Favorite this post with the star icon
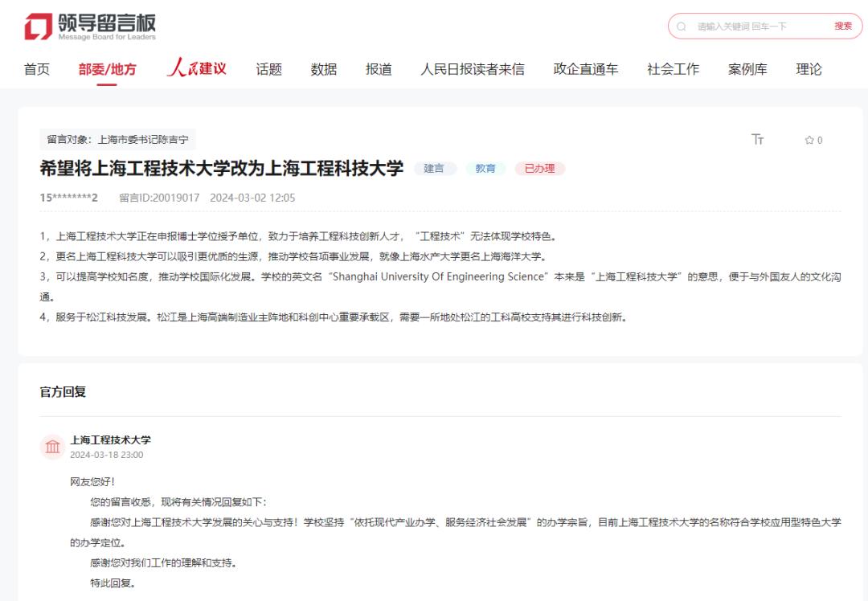Viewport: 868px width, 601px height. 809,140
